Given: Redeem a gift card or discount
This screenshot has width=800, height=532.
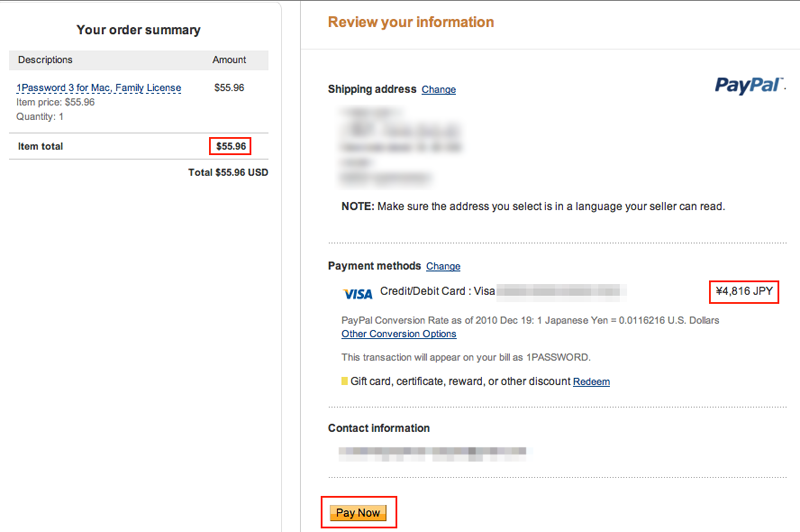Looking at the screenshot, I should [x=591, y=382].
